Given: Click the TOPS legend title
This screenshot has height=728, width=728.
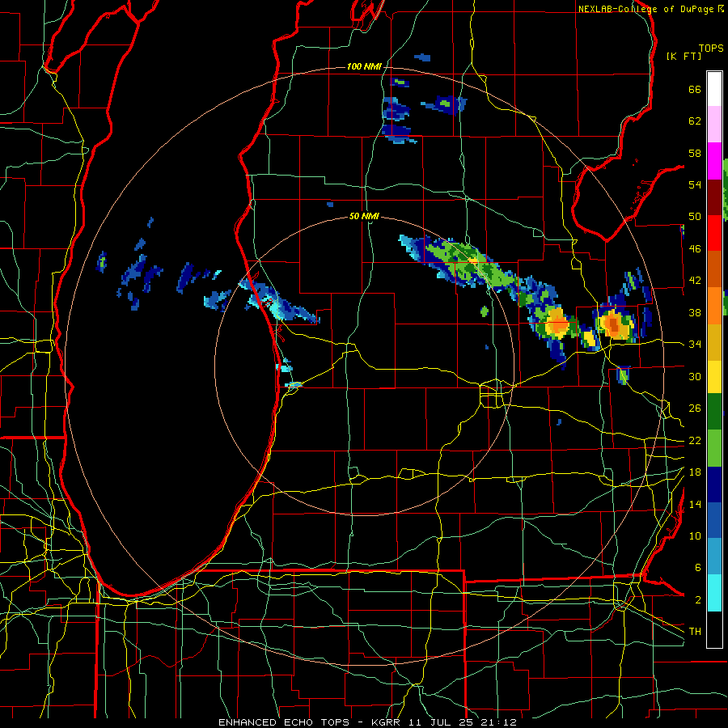Looking at the screenshot, I should click(x=711, y=49).
